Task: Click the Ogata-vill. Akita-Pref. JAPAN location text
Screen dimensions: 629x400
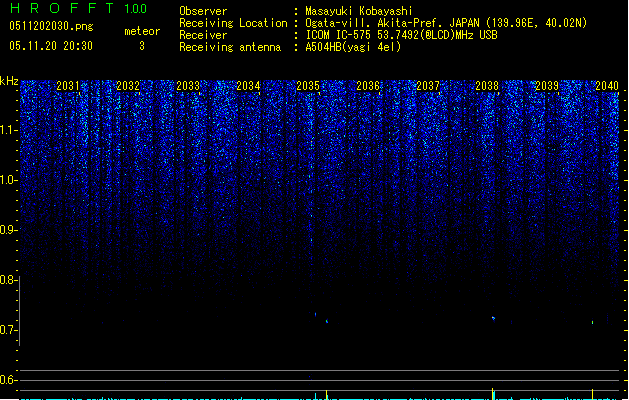Action: coord(446,23)
